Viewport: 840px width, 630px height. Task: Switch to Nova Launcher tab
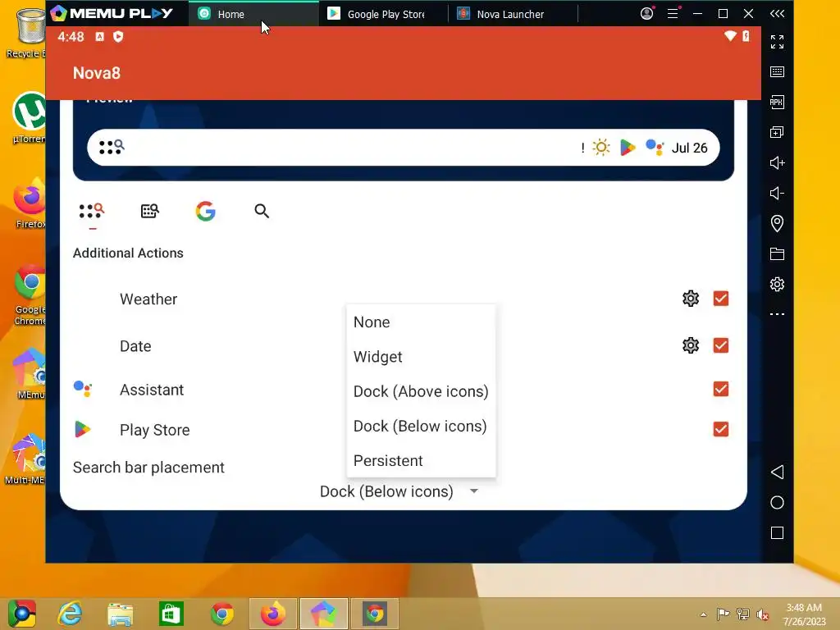513,14
